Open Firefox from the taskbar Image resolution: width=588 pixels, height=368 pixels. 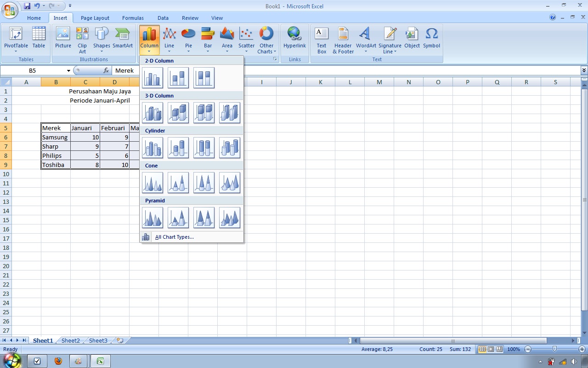[x=58, y=361]
